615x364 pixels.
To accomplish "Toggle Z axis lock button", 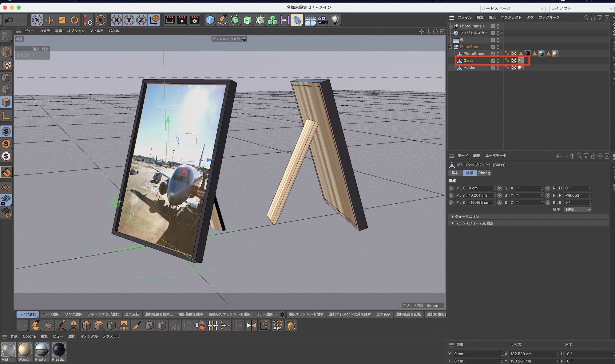I will (x=141, y=20).
